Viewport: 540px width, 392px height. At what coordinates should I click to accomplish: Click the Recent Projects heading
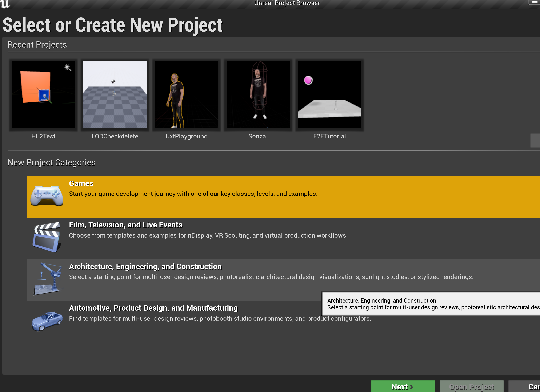pos(37,45)
